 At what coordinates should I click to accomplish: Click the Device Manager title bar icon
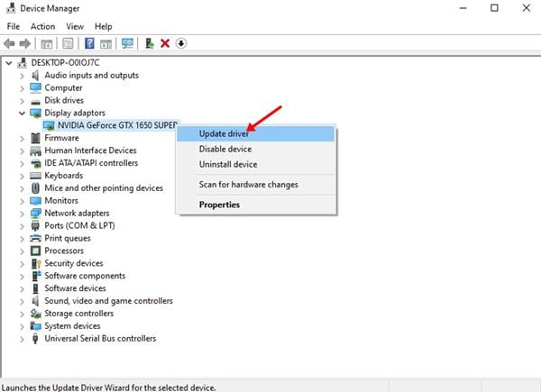[x=11, y=8]
